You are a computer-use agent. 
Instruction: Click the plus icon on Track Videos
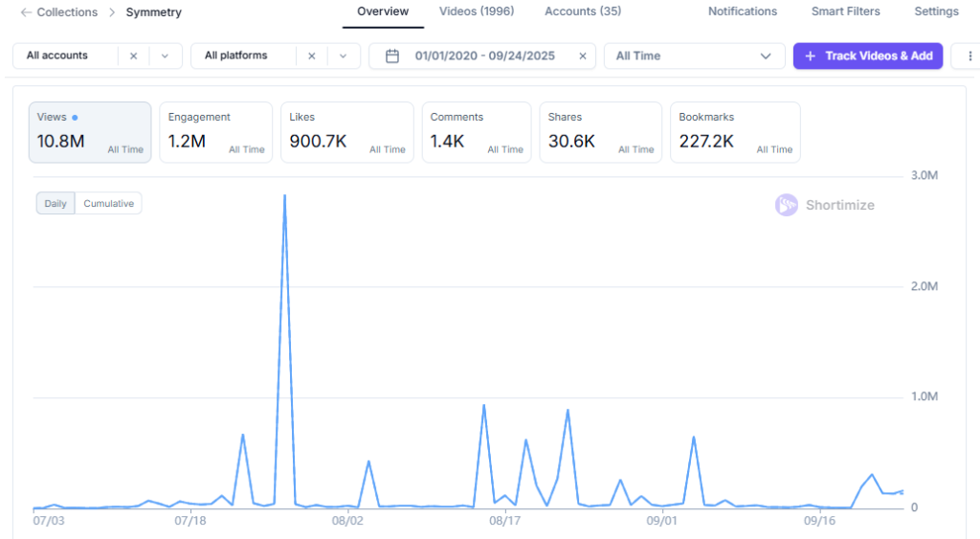(810, 56)
